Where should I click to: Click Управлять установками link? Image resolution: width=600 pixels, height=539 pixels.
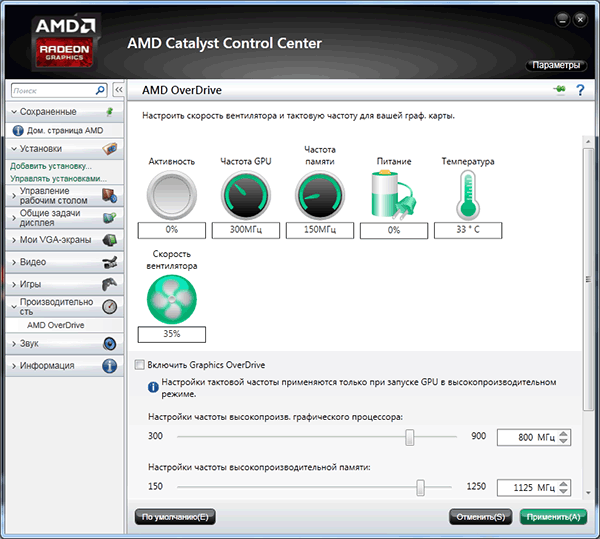coord(58,178)
